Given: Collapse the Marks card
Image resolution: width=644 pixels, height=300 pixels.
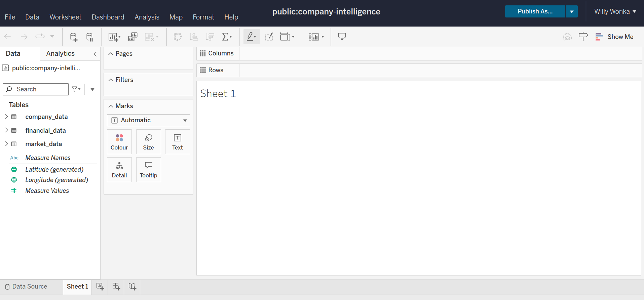Looking at the screenshot, I should 111,106.
